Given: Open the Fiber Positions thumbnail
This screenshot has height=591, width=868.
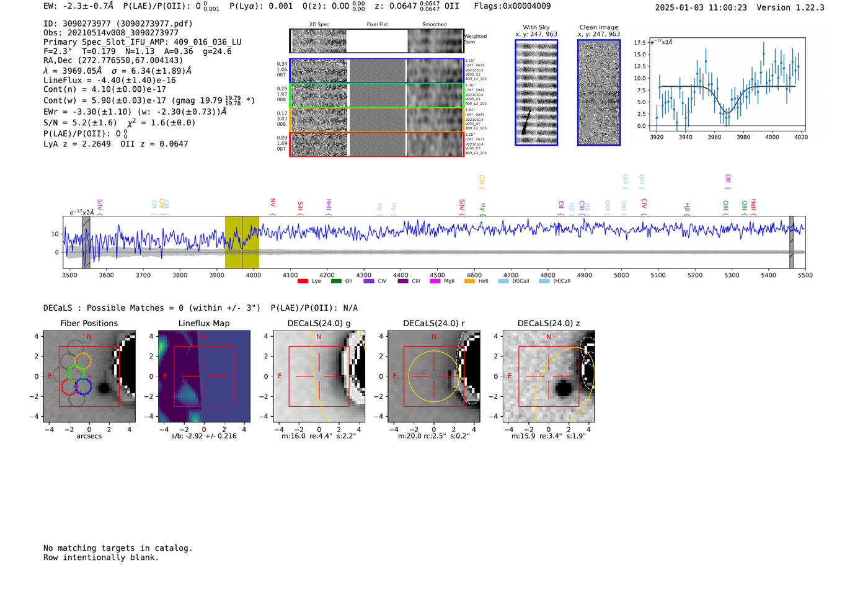Looking at the screenshot, I should pyautogui.click(x=89, y=376).
